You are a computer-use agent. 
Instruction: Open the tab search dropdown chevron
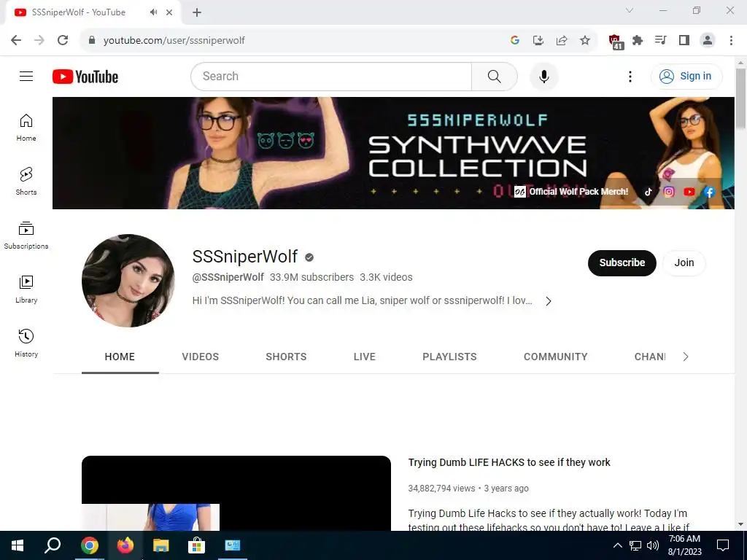(630, 10)
